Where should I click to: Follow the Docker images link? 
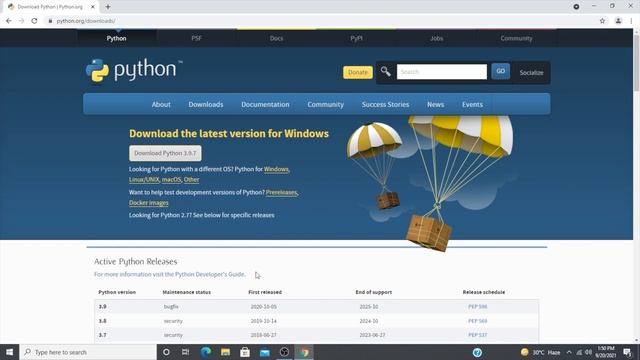[x=149, y=203]
